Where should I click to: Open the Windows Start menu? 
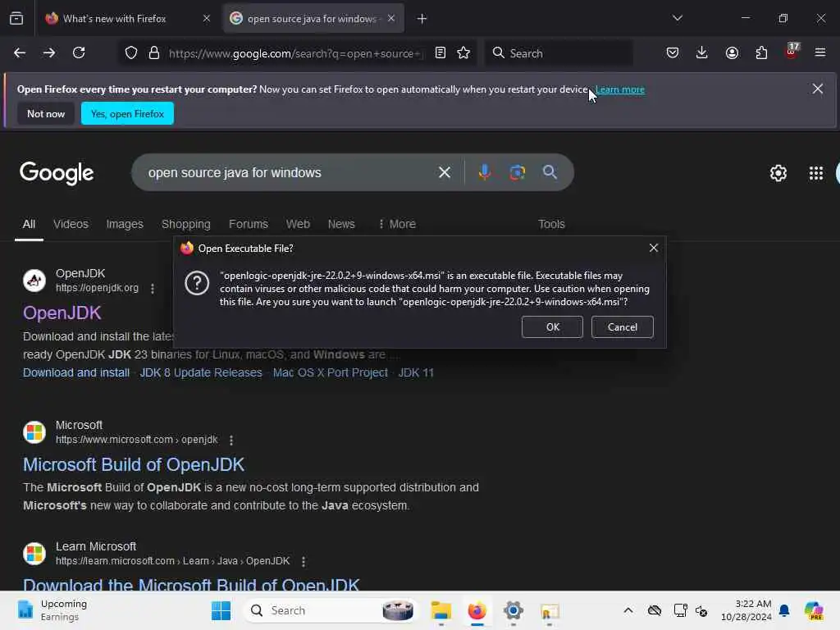[x=221, y=610]
